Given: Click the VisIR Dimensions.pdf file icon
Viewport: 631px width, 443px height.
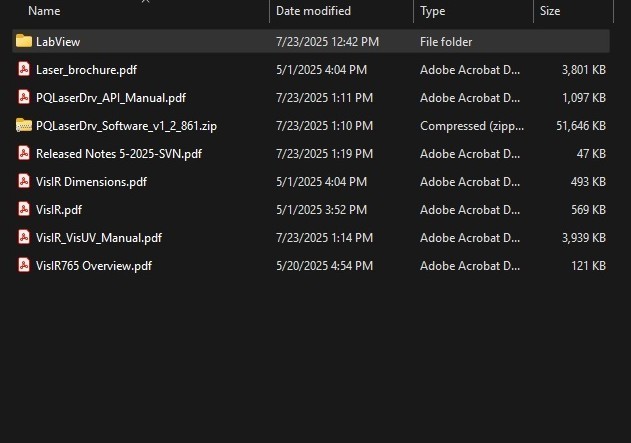Looking at the screenshot, I should 24,182.
